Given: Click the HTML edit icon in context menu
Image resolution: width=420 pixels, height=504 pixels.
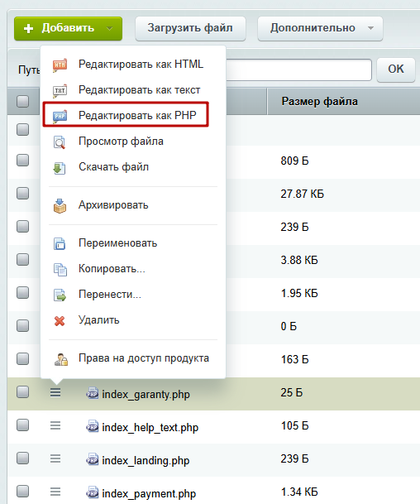Looking at the screenshot, I should click(x=60, y=65).
